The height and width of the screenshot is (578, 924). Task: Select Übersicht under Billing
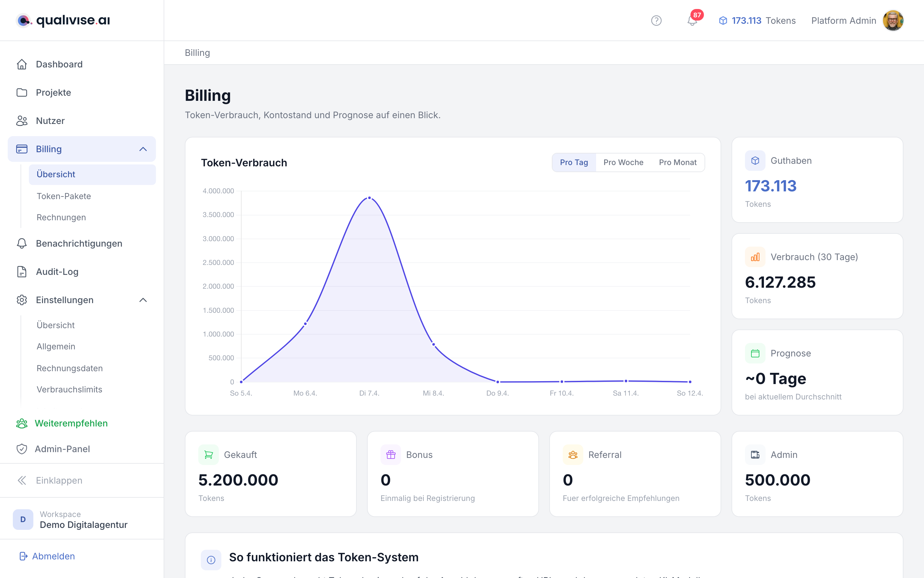[x=92, y=174]
